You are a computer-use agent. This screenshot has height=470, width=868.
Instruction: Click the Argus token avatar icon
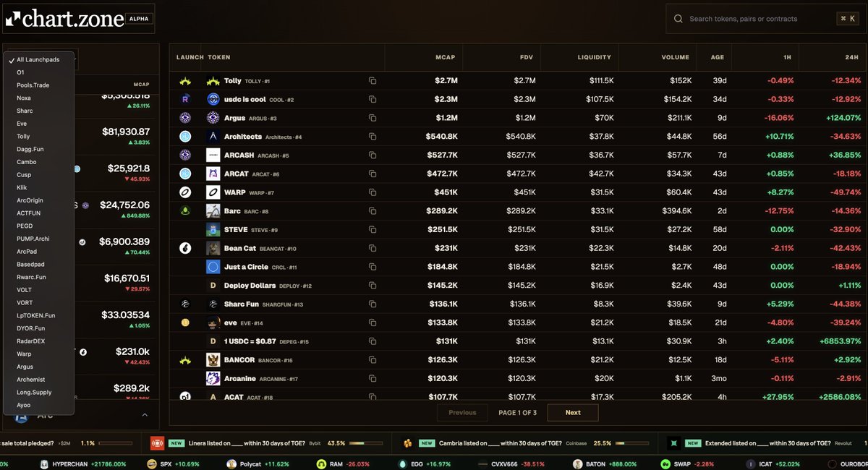pyautogui.click(x=213, y=118)
